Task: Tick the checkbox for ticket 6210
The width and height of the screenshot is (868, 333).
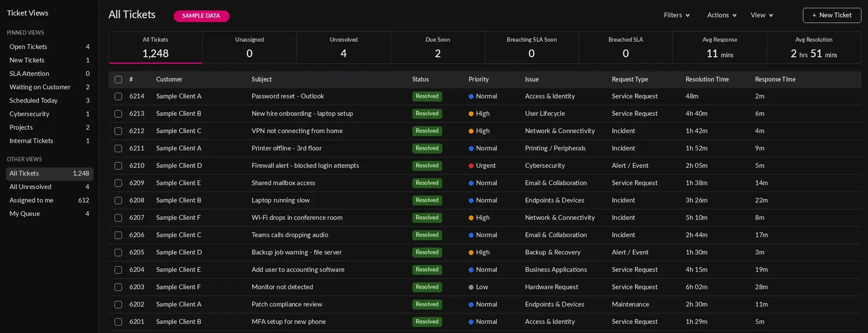Action: [x=118, y=166]
